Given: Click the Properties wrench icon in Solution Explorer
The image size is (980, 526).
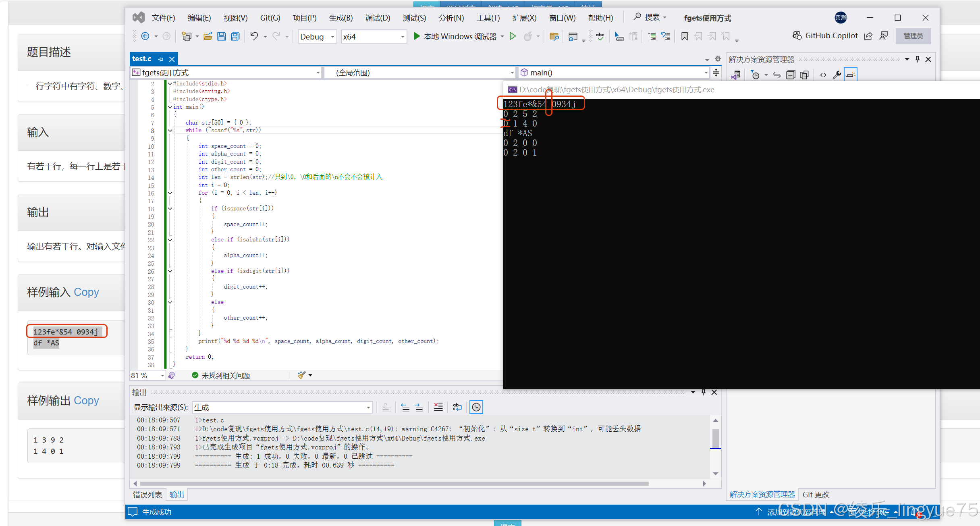Looking at the screenshot, I should tap(837, 75).
